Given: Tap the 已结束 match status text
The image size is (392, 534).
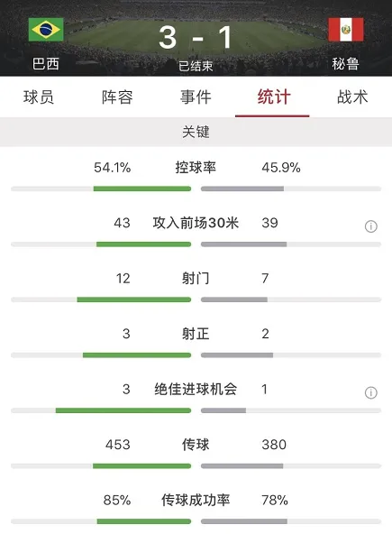Looking at the screenshot, I should [x=196, y=66].
